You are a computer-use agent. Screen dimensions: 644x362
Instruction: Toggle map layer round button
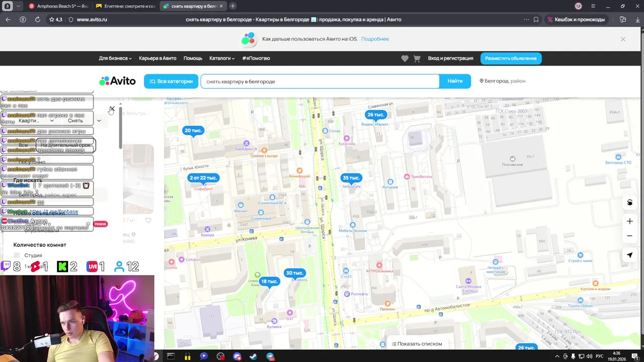click(x=629, y=202)
